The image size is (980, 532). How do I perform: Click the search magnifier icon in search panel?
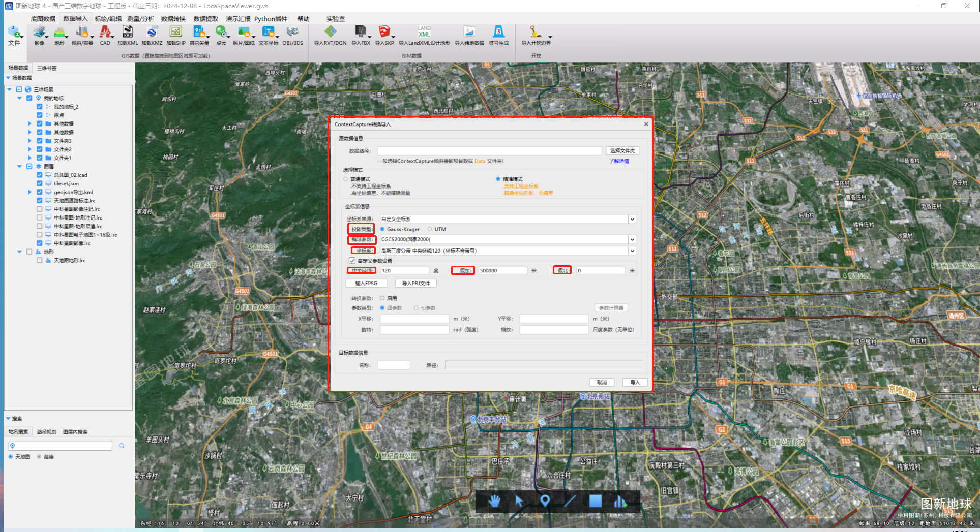122,446
